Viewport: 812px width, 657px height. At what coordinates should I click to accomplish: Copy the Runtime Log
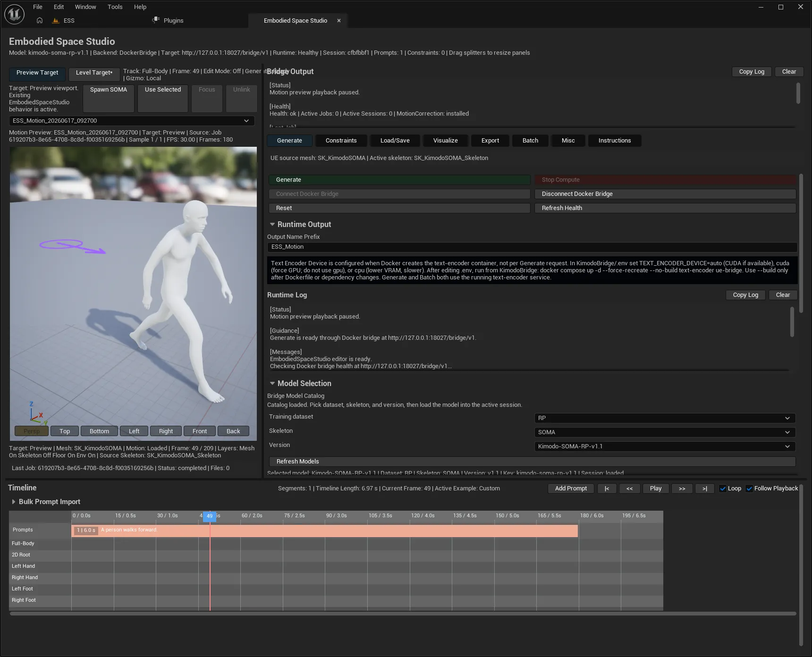(745, 295)
